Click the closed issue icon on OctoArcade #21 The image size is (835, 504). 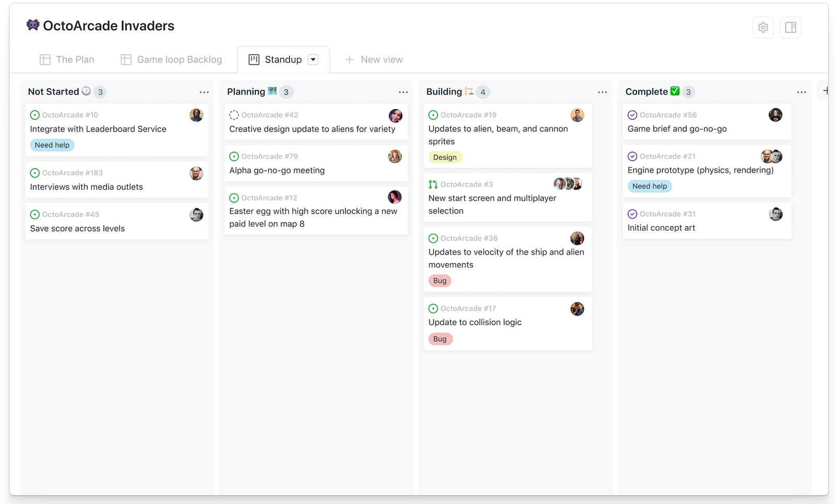click(x=633, y=157)
